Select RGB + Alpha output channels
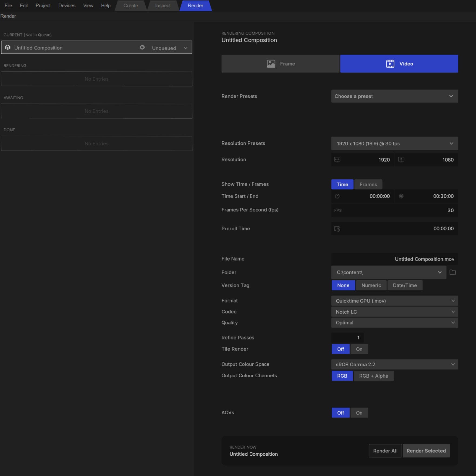 click(373, 376)
